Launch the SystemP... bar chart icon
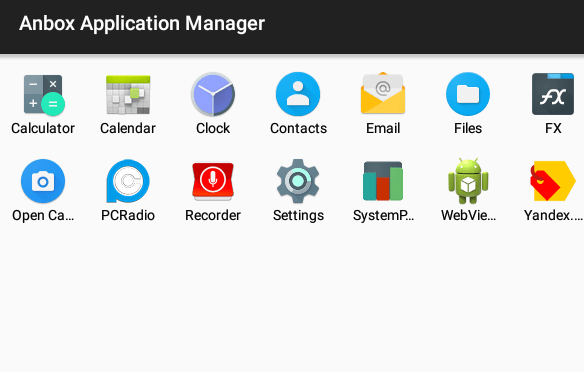This screenshot has width=584, height=372. (x=383, y=181)
